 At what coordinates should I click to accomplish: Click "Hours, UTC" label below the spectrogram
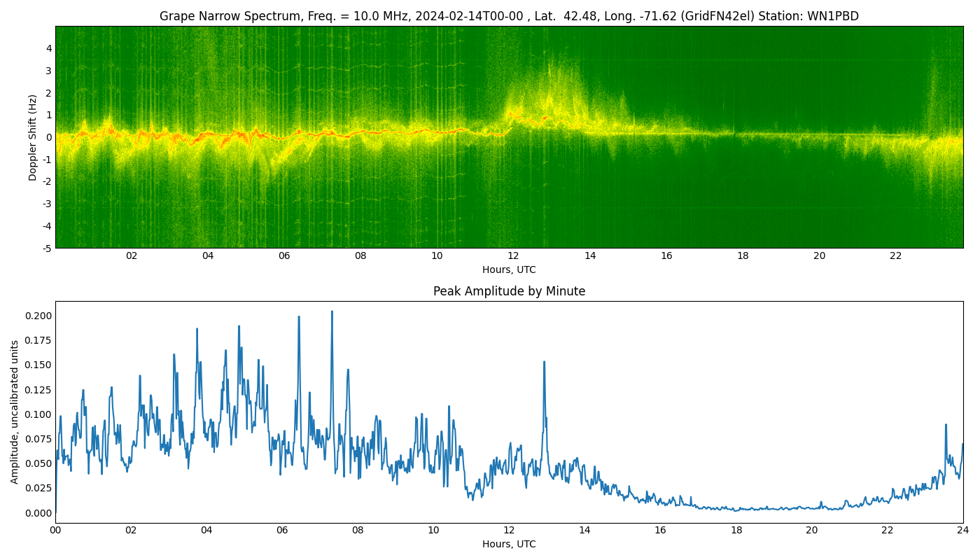click(x=509, y=270)
